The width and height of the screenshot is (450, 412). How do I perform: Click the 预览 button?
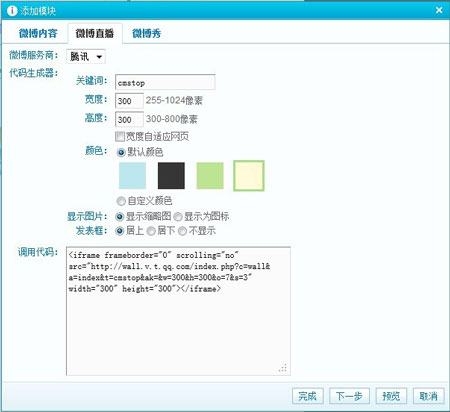click(391, 396)
